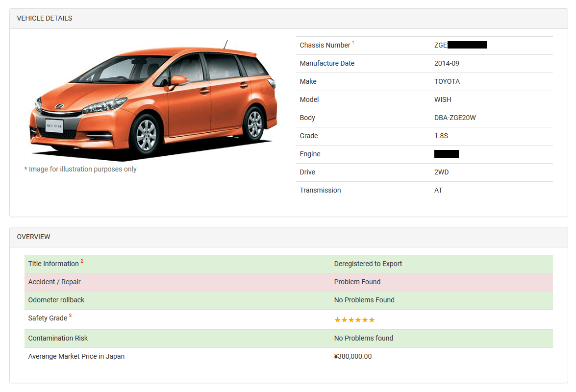Screen dimensions: 576x392
Task: Click the Transmission label
Action: pos(320,190)
